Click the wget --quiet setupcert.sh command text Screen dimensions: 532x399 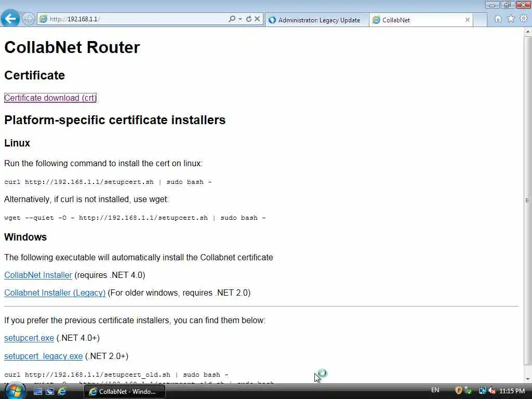135,218
